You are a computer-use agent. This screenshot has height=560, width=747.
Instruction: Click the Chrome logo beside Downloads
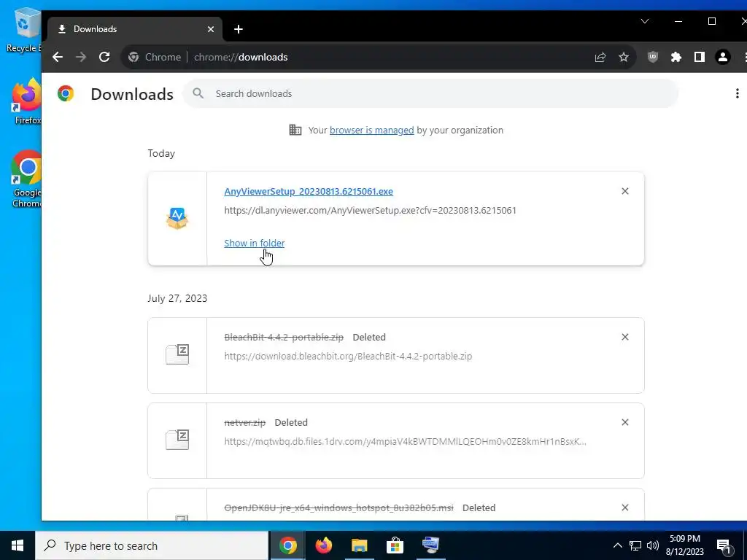pos(66,93)
